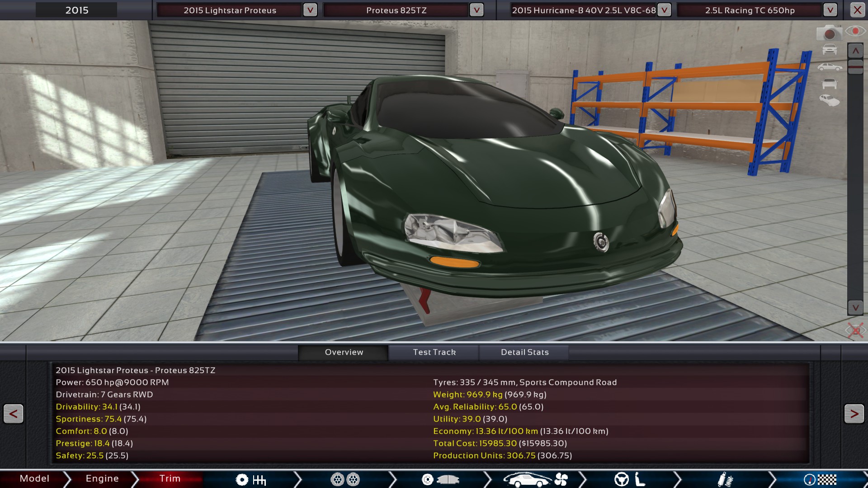
Task: Switch to front car view icon
Action: point(830,49)
